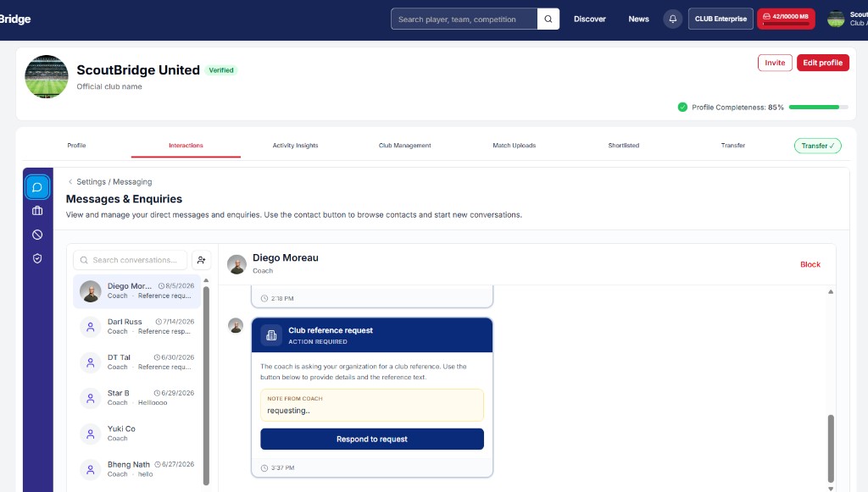868x492 pixels.
Task: Open the briefcase icon in sidebar
Action: point(37,211)
